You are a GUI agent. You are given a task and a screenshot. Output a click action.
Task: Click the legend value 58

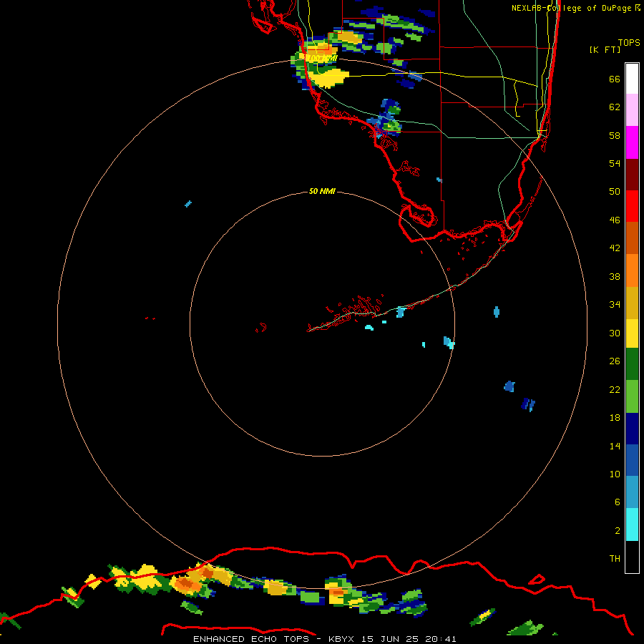tap(615, 135)
